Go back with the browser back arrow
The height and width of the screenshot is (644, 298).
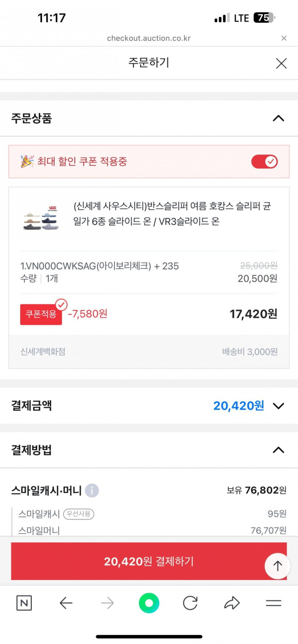tap(66, 603)
